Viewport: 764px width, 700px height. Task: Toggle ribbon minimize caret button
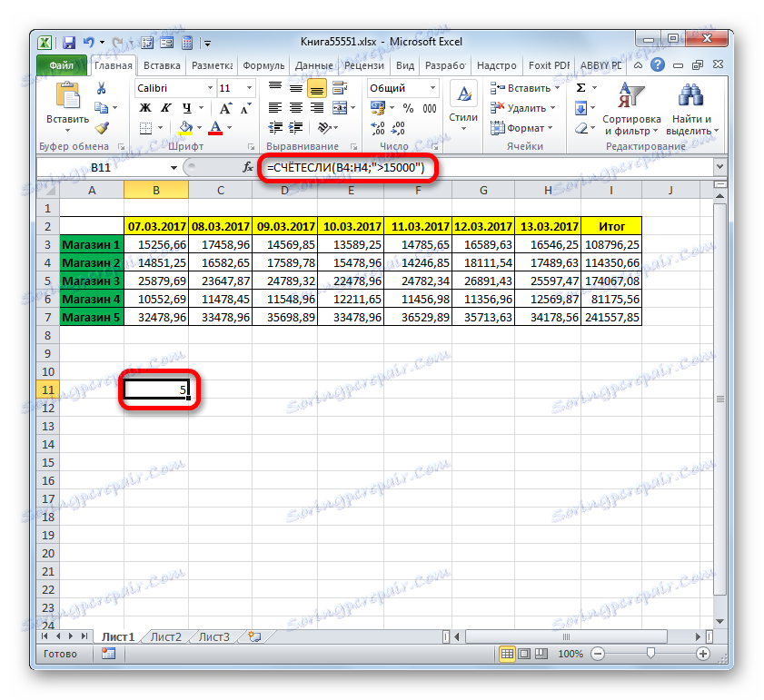[638, 65]
